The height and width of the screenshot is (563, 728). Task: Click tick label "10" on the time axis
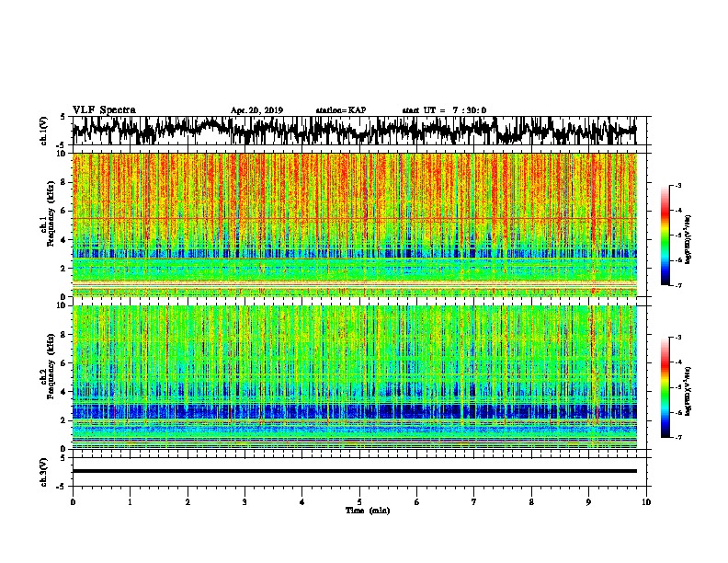(646, 502)
